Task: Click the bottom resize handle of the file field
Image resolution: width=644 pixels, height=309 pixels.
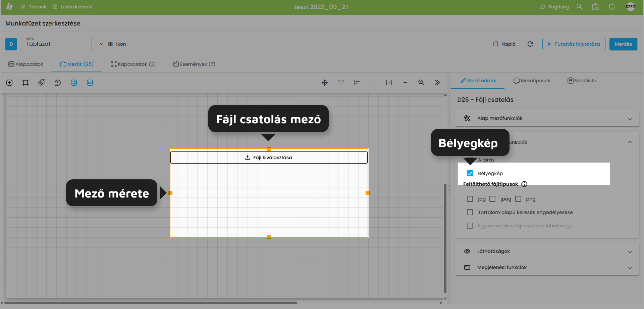Action: click(x=269, y=237)
